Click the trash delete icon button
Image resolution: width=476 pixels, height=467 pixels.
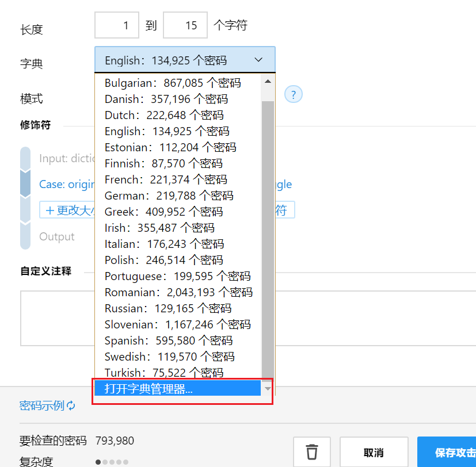[312, 452]
